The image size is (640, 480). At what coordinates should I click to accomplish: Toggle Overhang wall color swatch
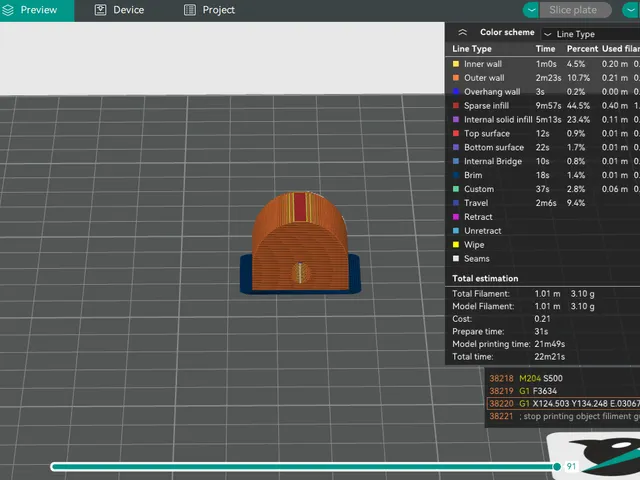pos(456,91)
